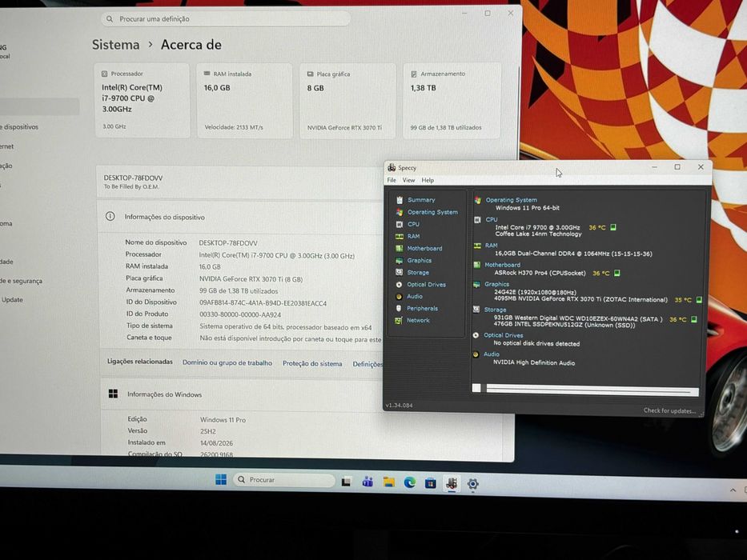Open the File menu in Speccy

click(x=392, y=180)
